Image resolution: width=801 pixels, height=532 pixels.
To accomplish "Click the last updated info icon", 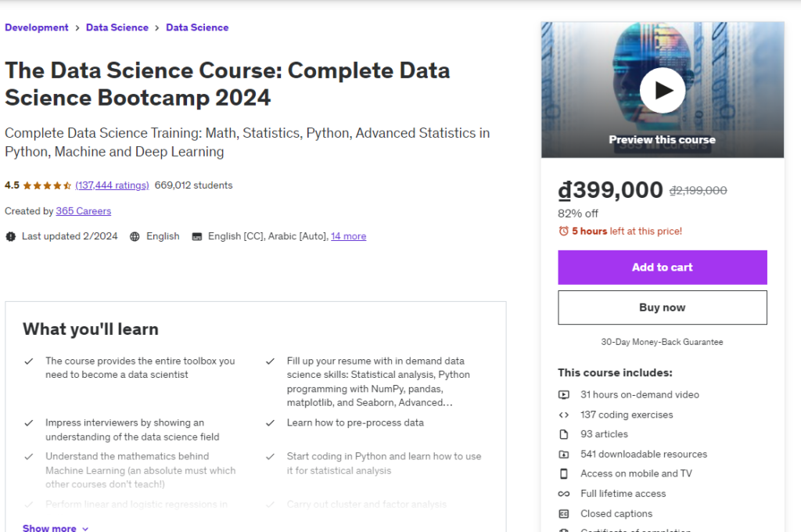I will coord(7,235).
